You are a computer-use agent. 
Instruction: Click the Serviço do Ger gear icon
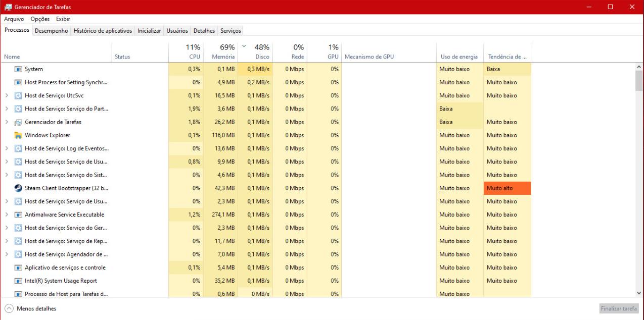[x=18, y=228]
